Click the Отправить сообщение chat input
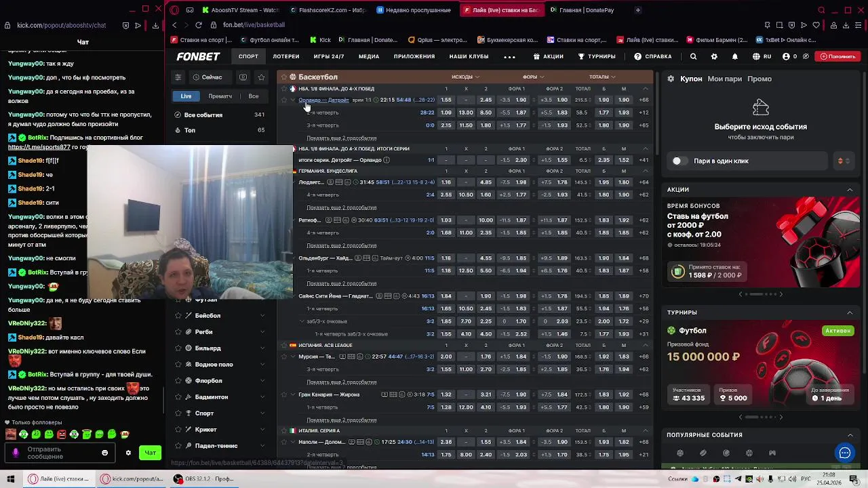This screenshot has width=868, height=488. (x=61, y=453)
